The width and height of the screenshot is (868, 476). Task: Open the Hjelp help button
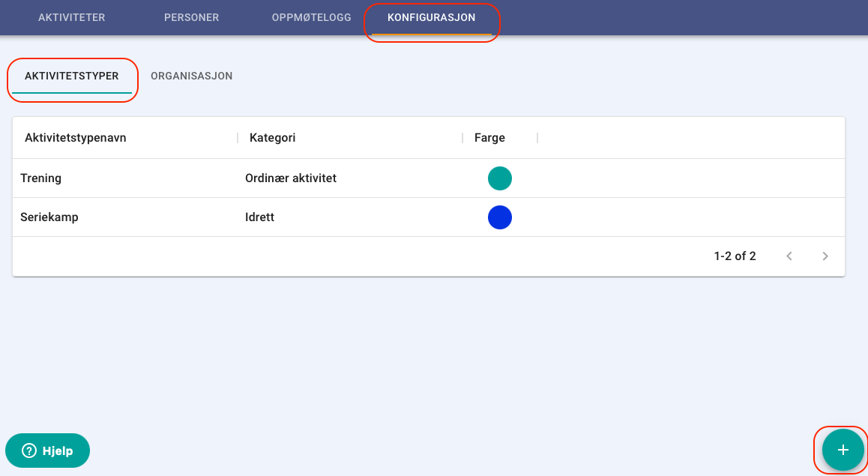[48, 451]
